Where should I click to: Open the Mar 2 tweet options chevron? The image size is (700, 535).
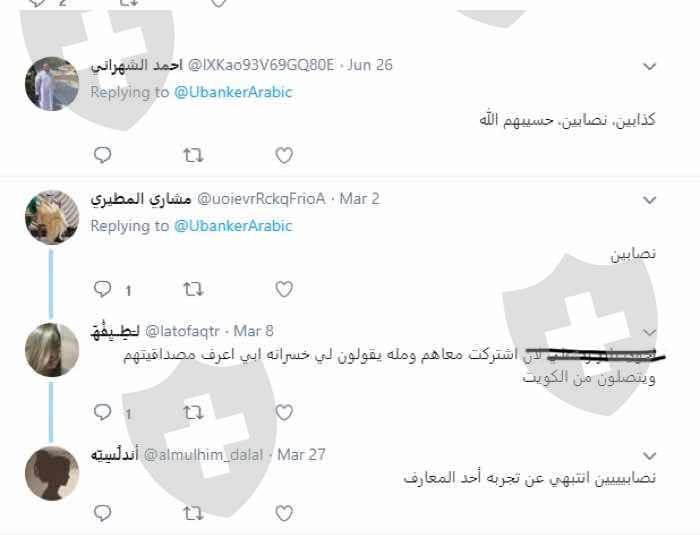pos(650,200)
